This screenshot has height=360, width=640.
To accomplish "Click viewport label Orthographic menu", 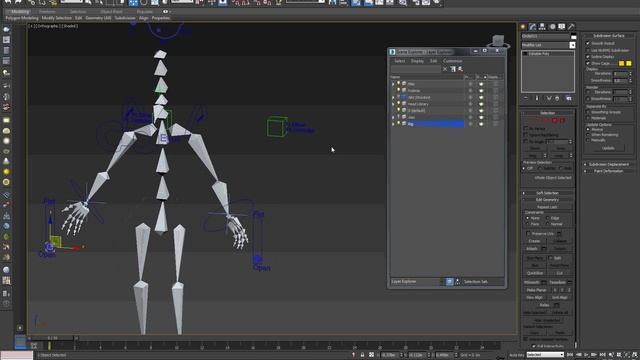I will pos(49,26).
